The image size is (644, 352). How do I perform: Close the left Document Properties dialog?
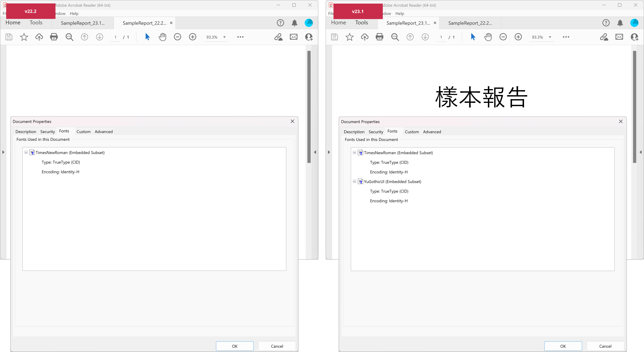pyautogui.click(x=292, y=121)
